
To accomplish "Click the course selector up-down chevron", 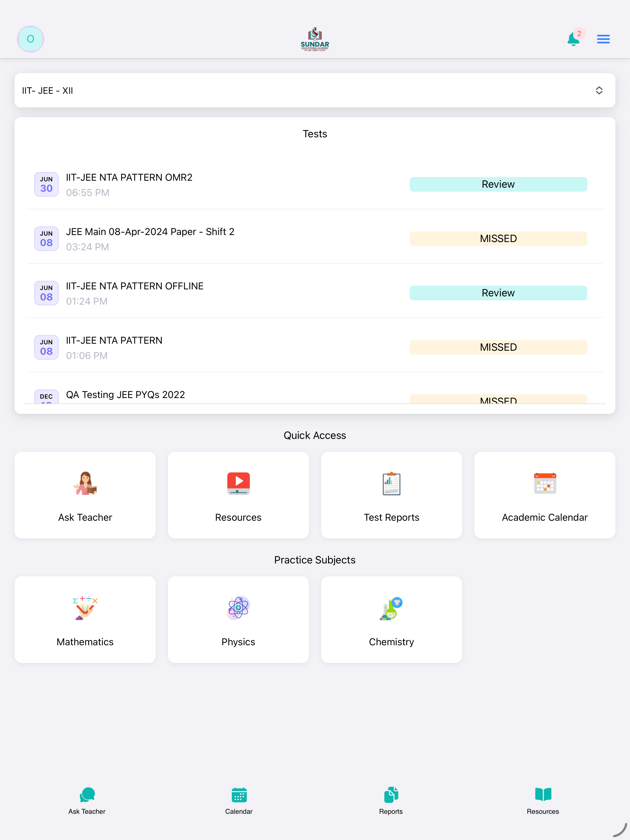I will click(x=599, y=90).
